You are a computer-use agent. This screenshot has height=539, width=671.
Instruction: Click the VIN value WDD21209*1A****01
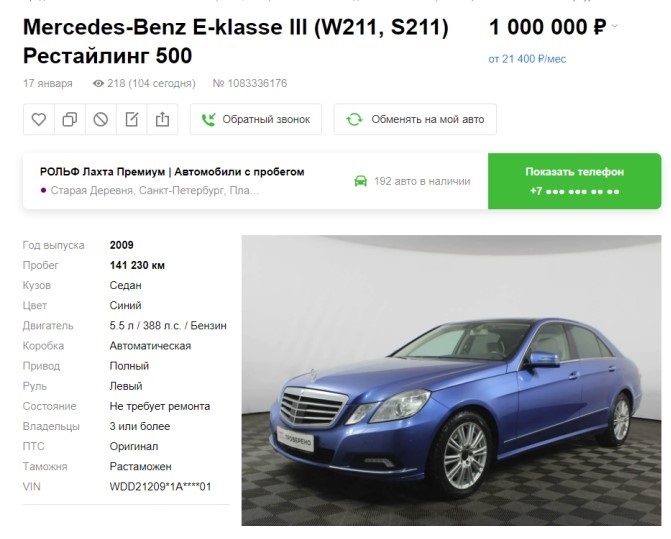160,487
